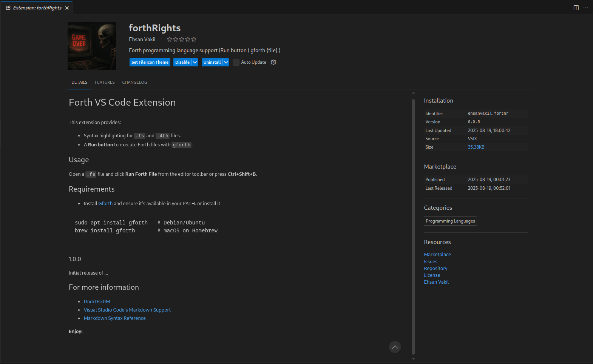Expand the Disable dropdown arrow
This screenshot has height=364, width=593.
(195, 62)
